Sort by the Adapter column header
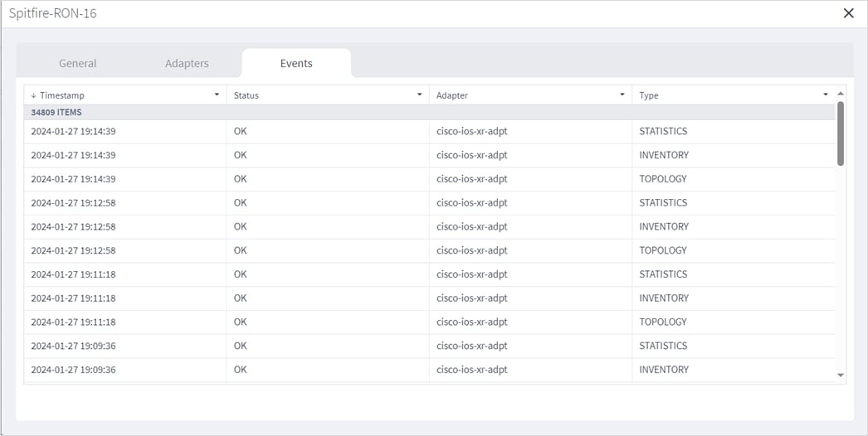The width and height of the screenshot is (868, 436). click(x=452, y=95)
